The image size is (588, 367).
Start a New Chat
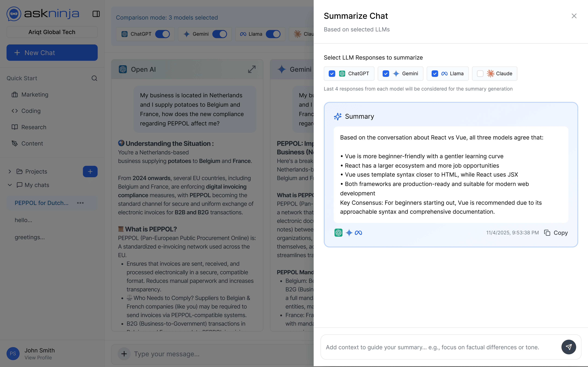click(52, 53)
